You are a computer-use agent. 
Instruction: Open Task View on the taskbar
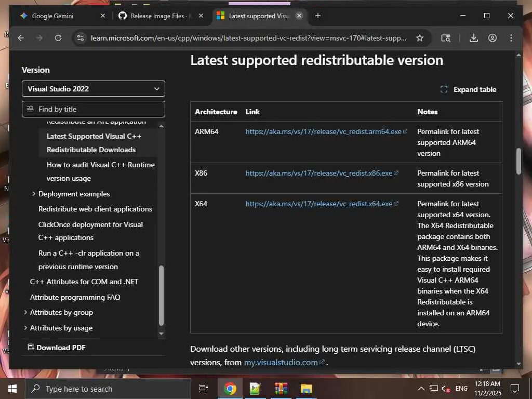tap(204, 389)
